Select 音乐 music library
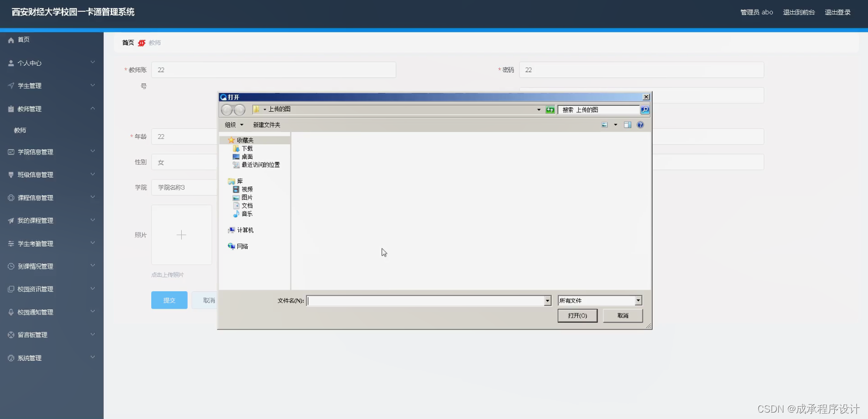The width and height of the screenshot is (868, 419). (x=247, y=214)
